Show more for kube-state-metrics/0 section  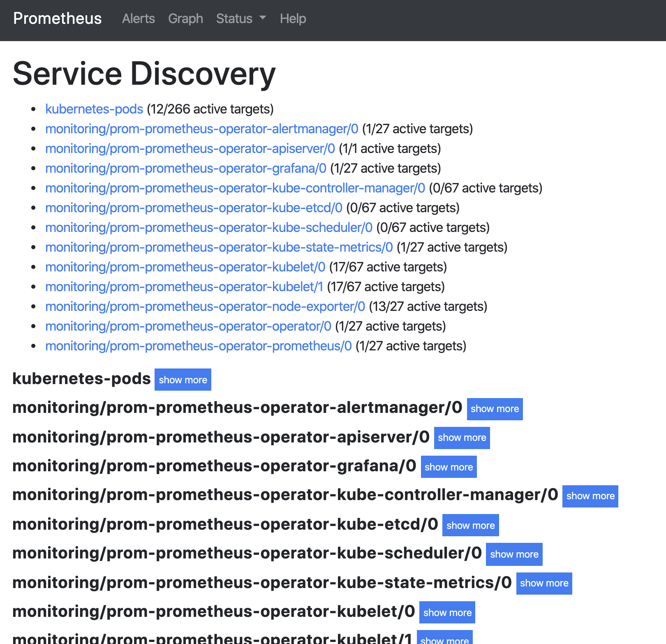544,583
